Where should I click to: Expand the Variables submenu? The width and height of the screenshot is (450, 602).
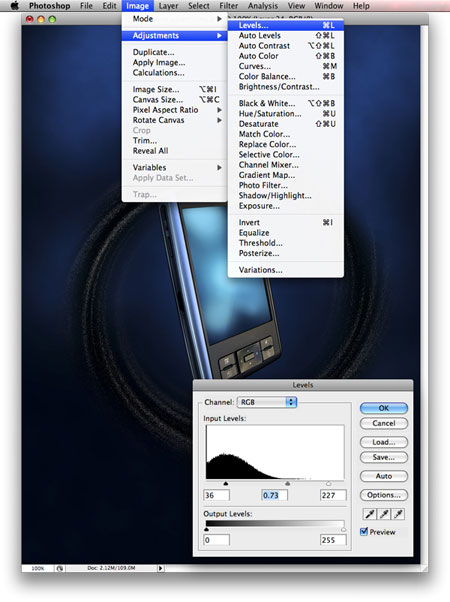174,167
